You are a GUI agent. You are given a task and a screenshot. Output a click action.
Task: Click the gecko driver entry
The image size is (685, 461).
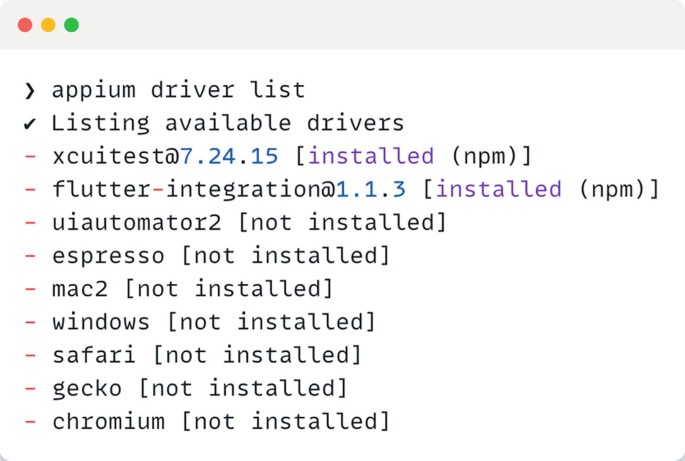pos(87,388)
